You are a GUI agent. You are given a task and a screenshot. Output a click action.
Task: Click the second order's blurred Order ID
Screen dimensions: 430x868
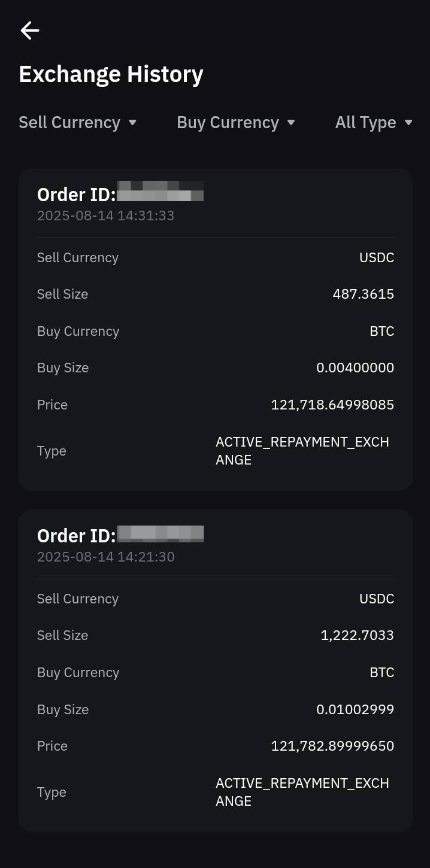(x=160, y=534)
